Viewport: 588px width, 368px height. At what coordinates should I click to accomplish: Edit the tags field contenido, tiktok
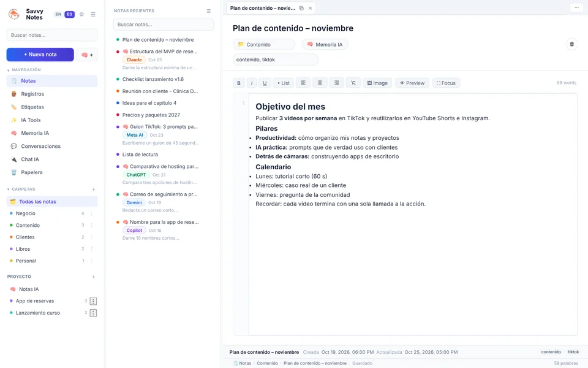click(275, 59)
